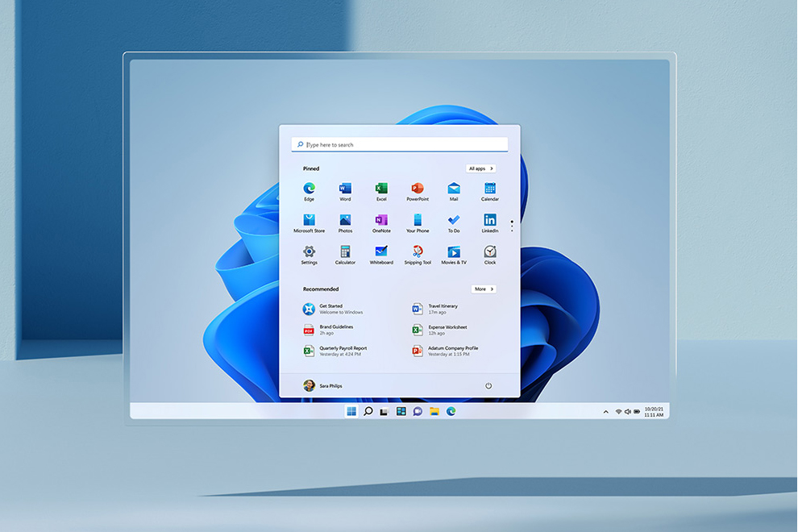The width and height of the screenshot is (798, 532).
Task: Open Microsoft Store
Action: (x=309, y=223)
